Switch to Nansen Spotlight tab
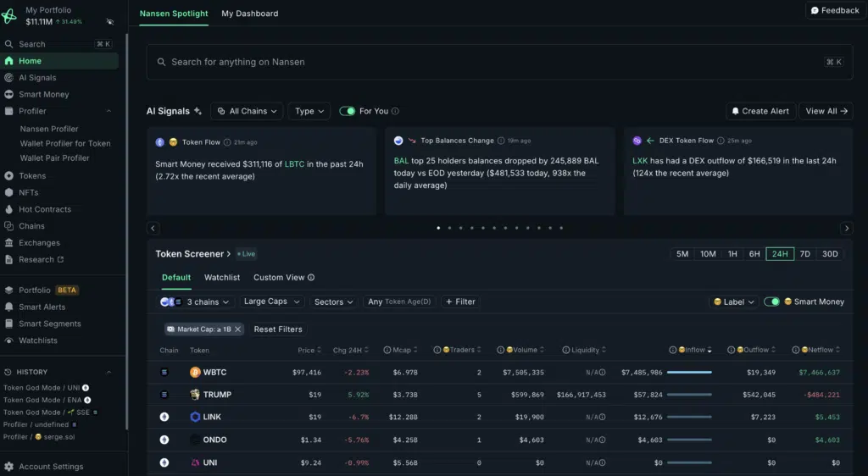Viewport: 868px width, 476px height. point(174,14)
